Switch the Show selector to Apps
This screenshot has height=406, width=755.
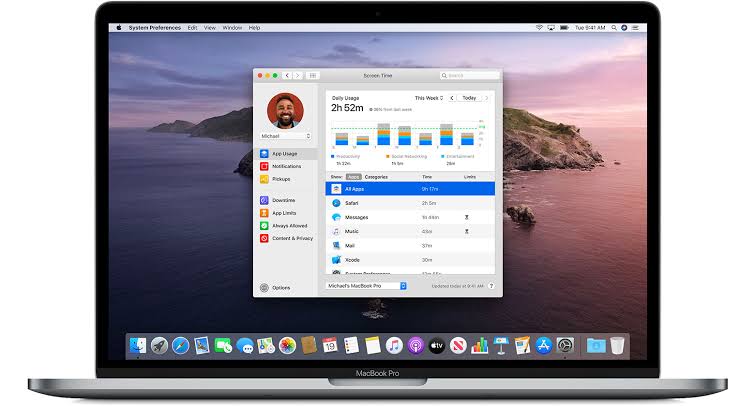[353, 177]
